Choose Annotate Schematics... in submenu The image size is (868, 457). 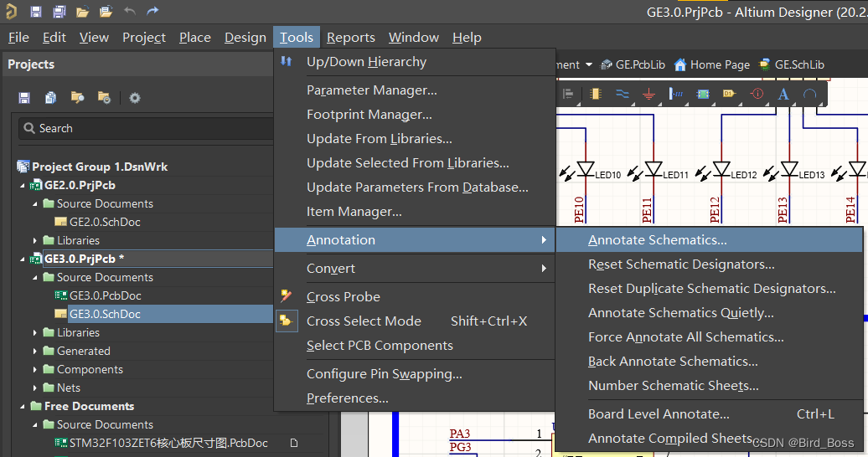(709, 239)
